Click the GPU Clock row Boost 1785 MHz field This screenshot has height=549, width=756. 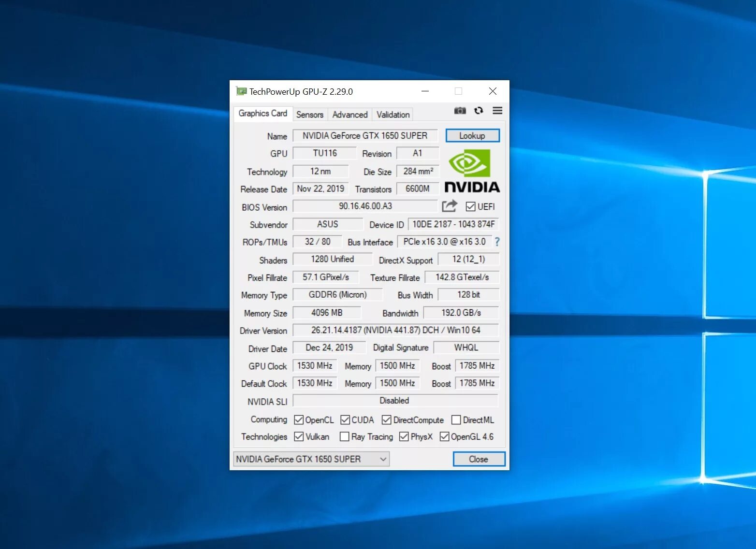(x=477, y=366)
